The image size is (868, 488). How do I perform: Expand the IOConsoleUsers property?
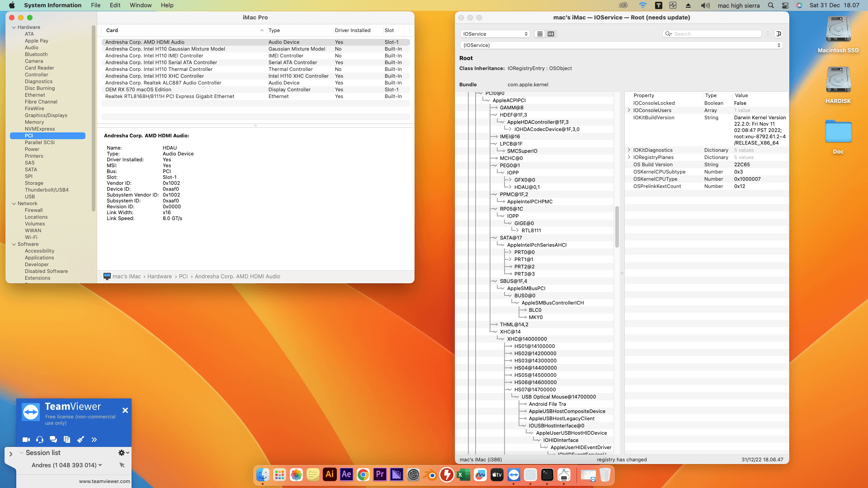(x=629, y=110)
